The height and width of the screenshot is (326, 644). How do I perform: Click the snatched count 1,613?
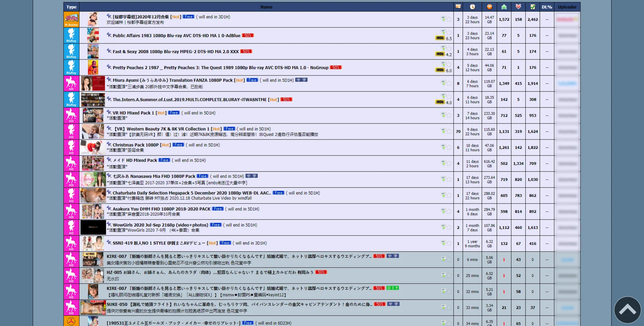click(533, 228)
